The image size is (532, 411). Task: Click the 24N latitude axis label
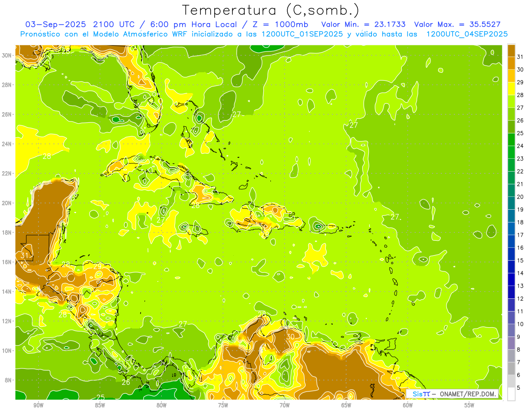point(7,144)
